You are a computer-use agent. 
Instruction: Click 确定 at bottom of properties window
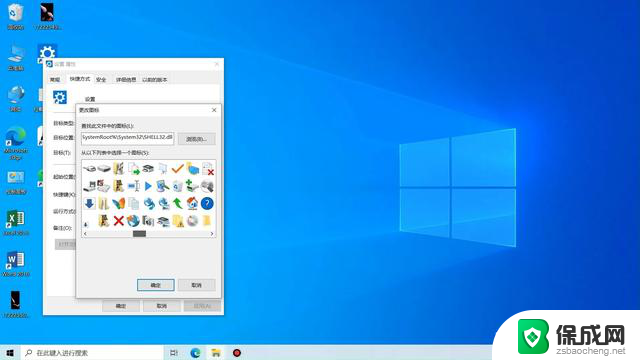(121, 306)
